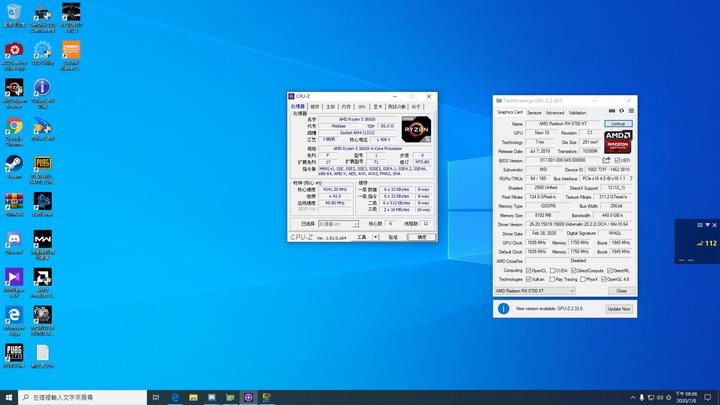Open the blank text document on desktop
The width and height of the screenshot is (720, 405).
42,356
